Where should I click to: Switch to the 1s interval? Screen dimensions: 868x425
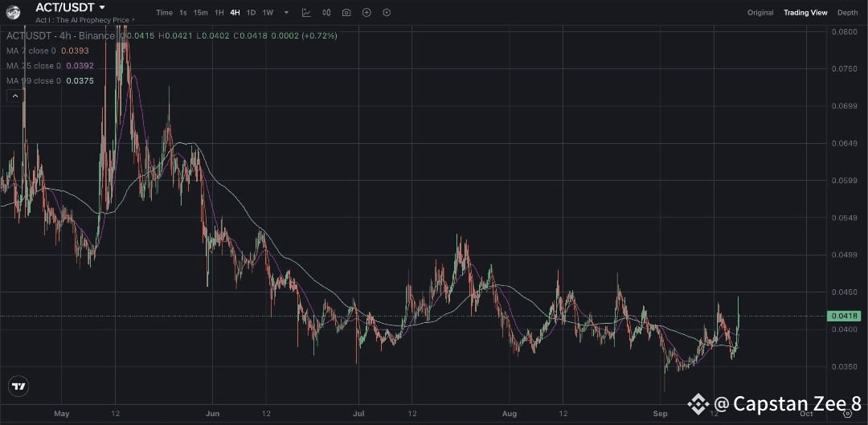[182, 12]
